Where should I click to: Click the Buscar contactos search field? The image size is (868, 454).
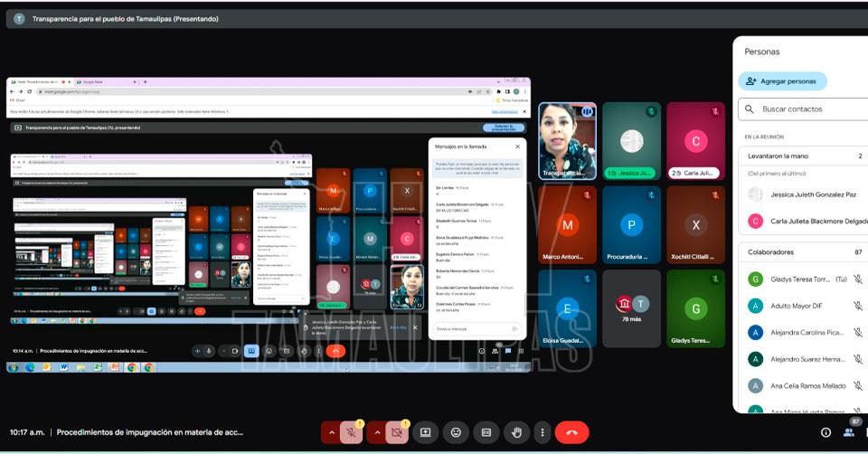coord(809,109)
